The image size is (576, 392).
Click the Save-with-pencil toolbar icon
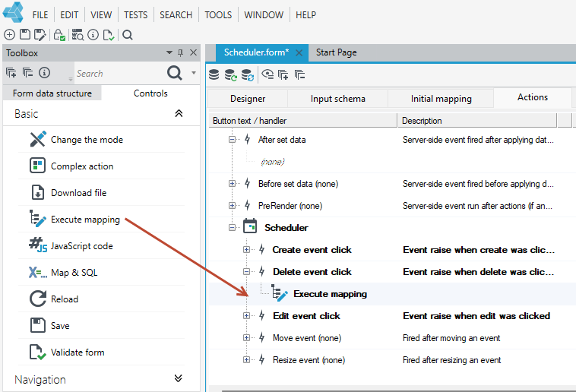click(x=40, y=35)
